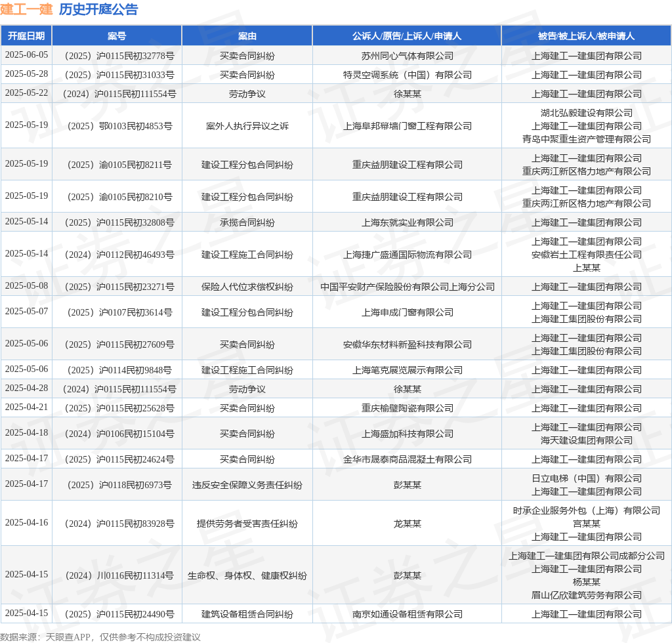The width and height of the screenshot is (672, 643).
Task: Click defendant 安徽岩土工程有限责任公司
Action: coord(586,255)
